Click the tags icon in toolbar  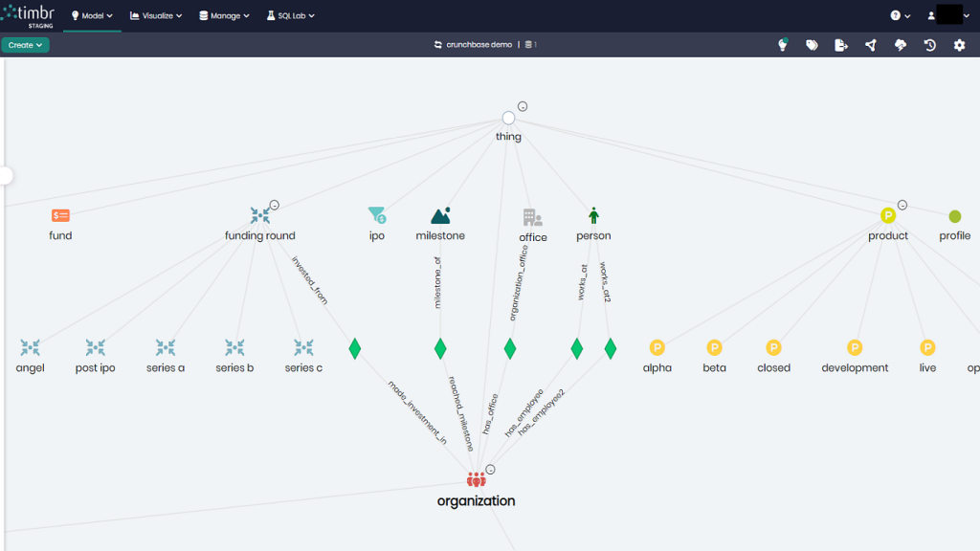(812, 45)
